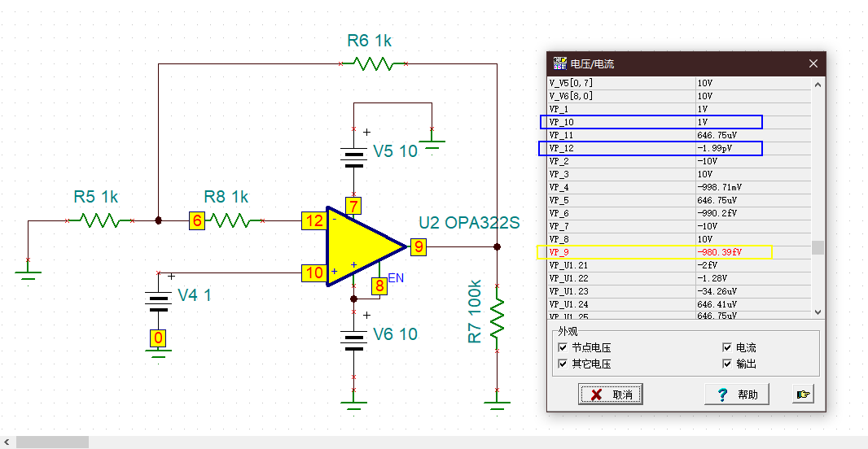This screenshot has width=868, height=449.
Task: Click node label 9 at op-amp output
Action: click(x=419, y=246)
